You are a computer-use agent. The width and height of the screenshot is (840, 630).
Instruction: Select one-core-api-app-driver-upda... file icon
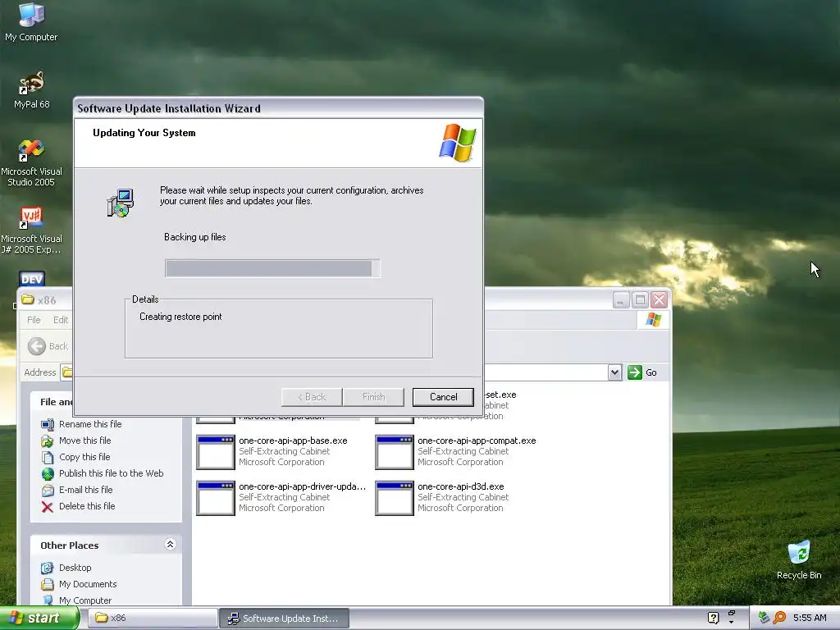click(216, 498)
